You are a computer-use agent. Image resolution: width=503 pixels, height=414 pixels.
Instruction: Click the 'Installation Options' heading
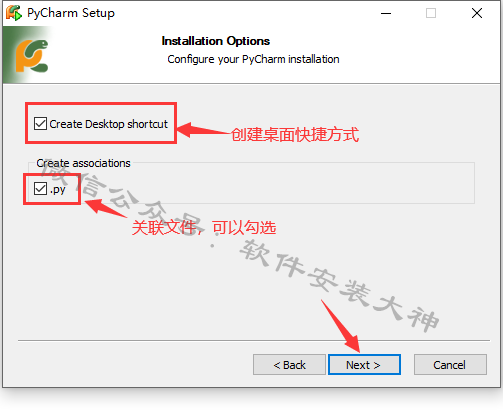(x=216, y=41)
